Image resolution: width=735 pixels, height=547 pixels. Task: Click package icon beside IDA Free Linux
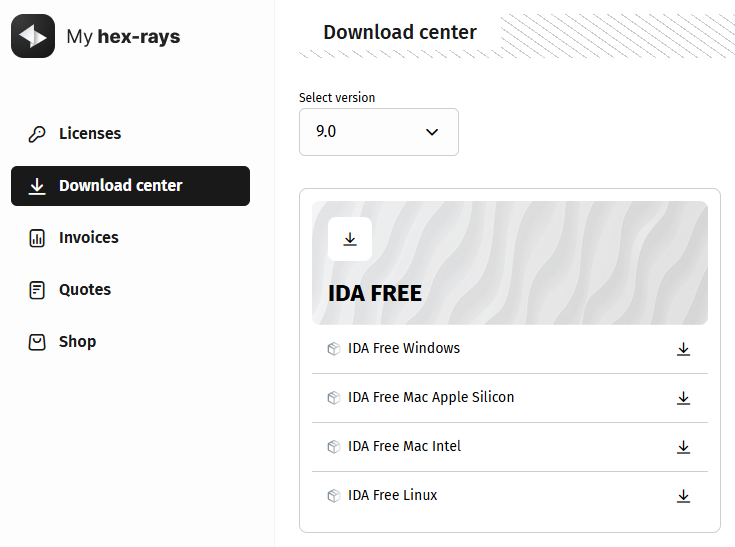[x=334, y=495]
